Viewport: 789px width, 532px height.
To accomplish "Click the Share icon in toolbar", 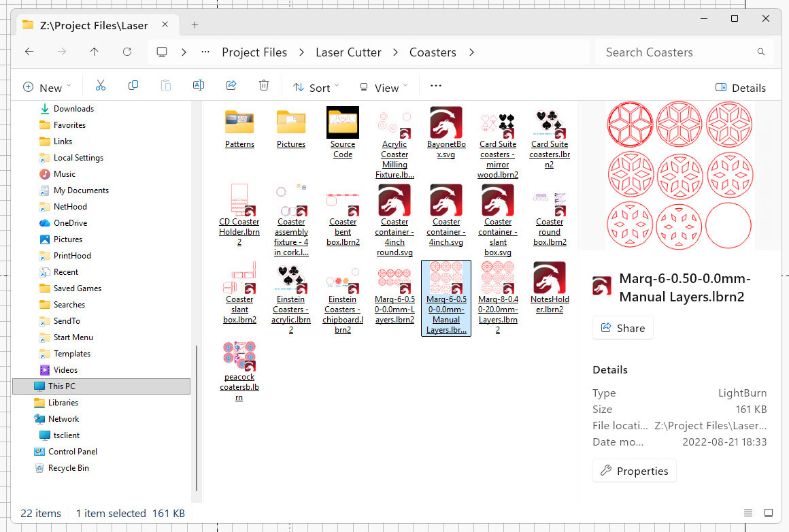I will (x=231, y=86).
